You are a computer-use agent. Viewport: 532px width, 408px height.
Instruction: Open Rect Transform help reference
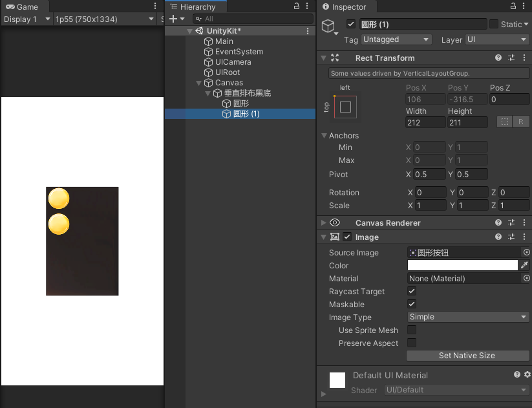coord(498,58)
